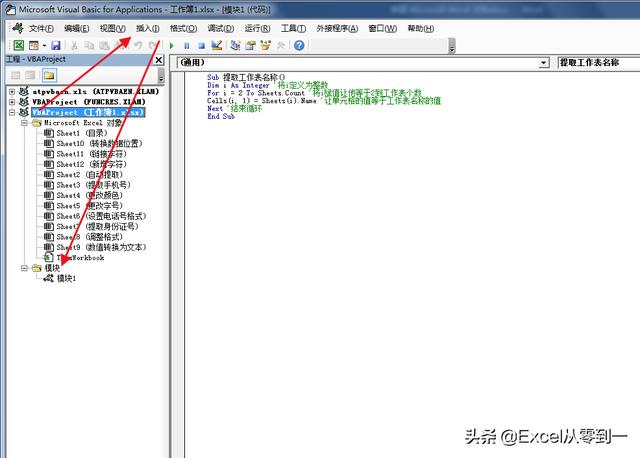Click the Break pause icon
This screenshot has width=640, height=458.
187,45
